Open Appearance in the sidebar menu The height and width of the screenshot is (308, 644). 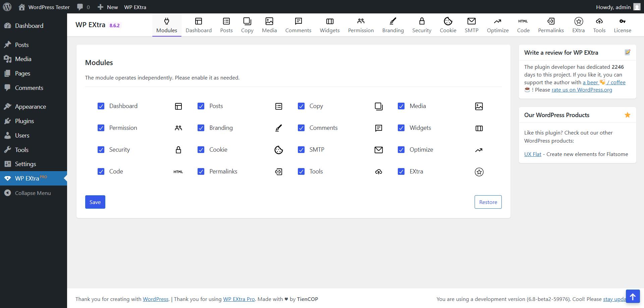coord(33,107)
